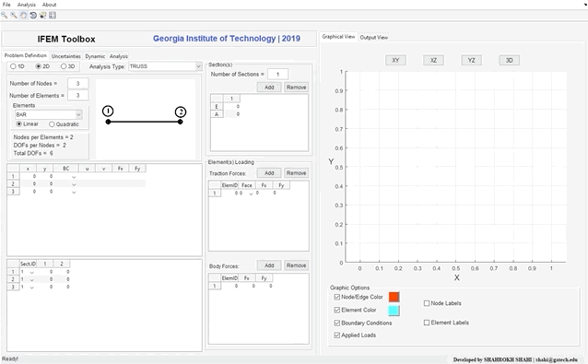This screenshot has height=364, width=588.
Task: Expand the BC dropdown for node 3
Action: pos(74,192)
